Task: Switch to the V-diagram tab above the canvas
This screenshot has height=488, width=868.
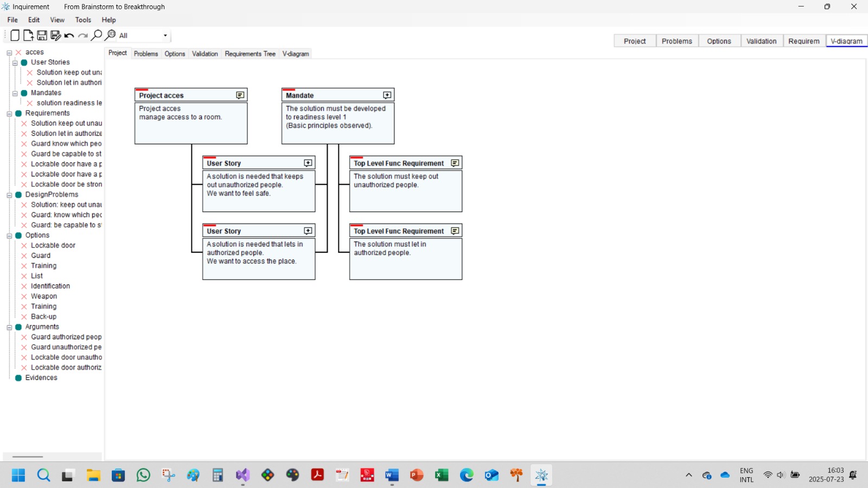Action: (x=296, y=54)
